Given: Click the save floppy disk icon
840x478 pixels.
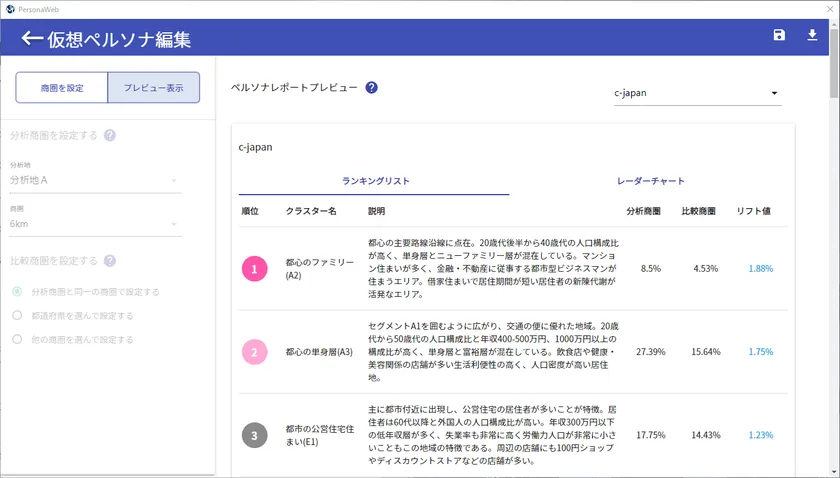Looking at the screenshot, I should 779,36.
